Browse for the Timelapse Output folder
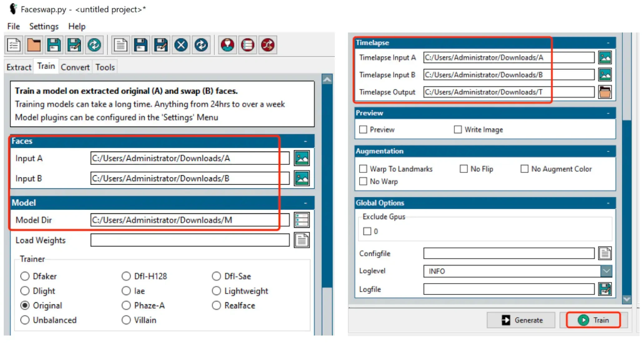Image resolution: width=644 pixels, height=343 pixels. coord(605,92)
